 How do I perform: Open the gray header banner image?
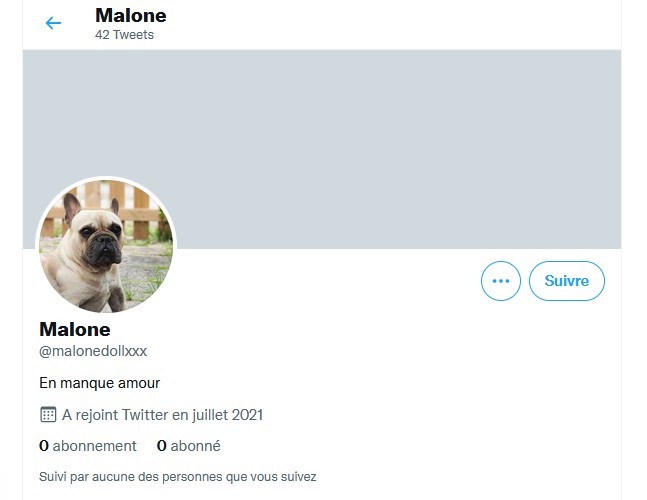400,140
